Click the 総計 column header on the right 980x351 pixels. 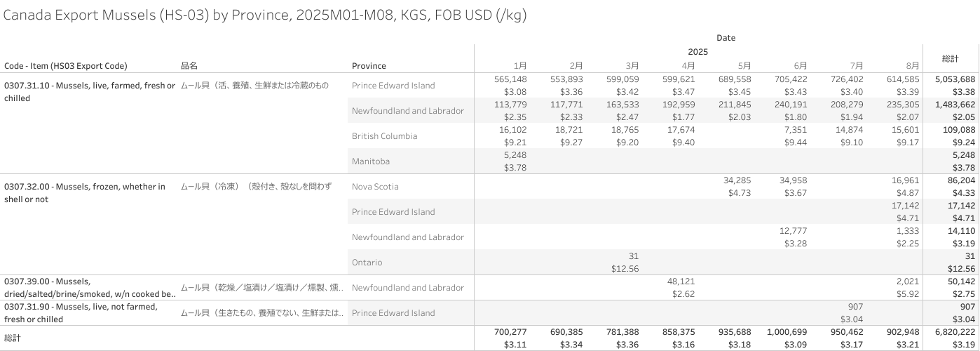951,58
